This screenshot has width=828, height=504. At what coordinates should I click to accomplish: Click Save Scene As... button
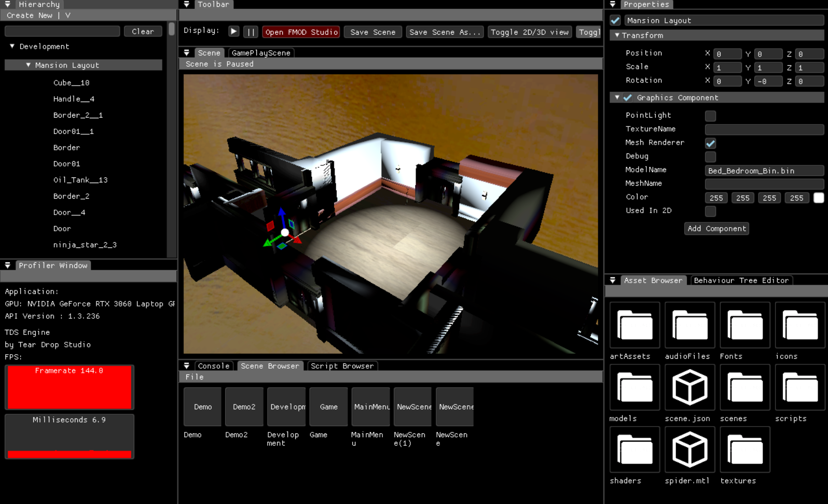pos(445,32)
